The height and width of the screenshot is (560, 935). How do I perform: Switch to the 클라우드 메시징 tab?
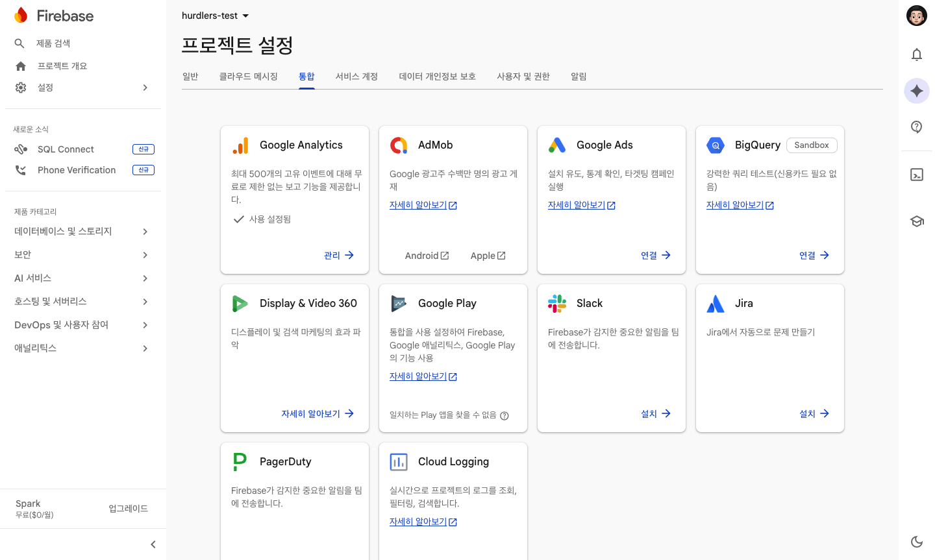tap(248, 77)
